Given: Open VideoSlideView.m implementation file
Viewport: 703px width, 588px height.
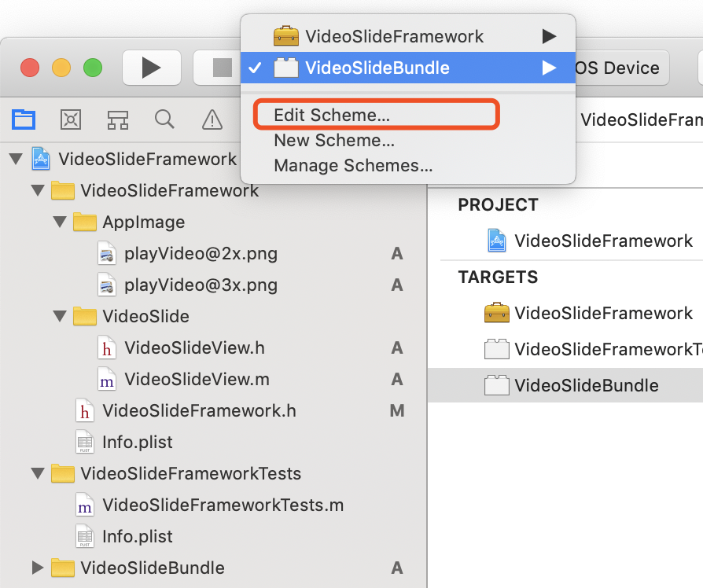Looking at the screenshot, I should 197,379.
